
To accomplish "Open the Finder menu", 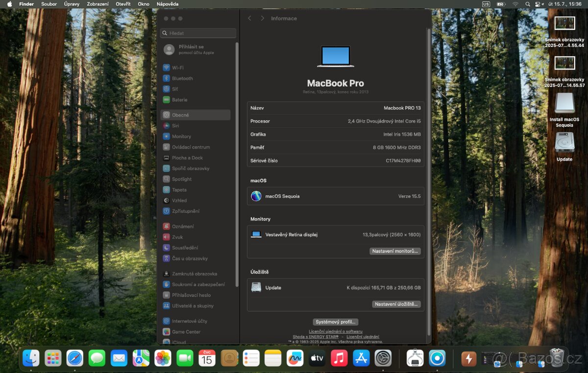I will [26, 4].
